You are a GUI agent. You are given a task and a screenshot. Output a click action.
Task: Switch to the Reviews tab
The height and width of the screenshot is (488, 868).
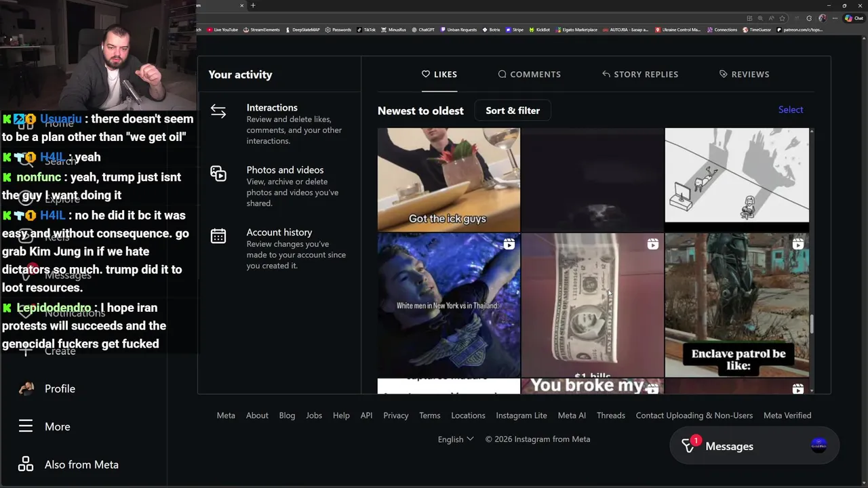tap(744, 75)
